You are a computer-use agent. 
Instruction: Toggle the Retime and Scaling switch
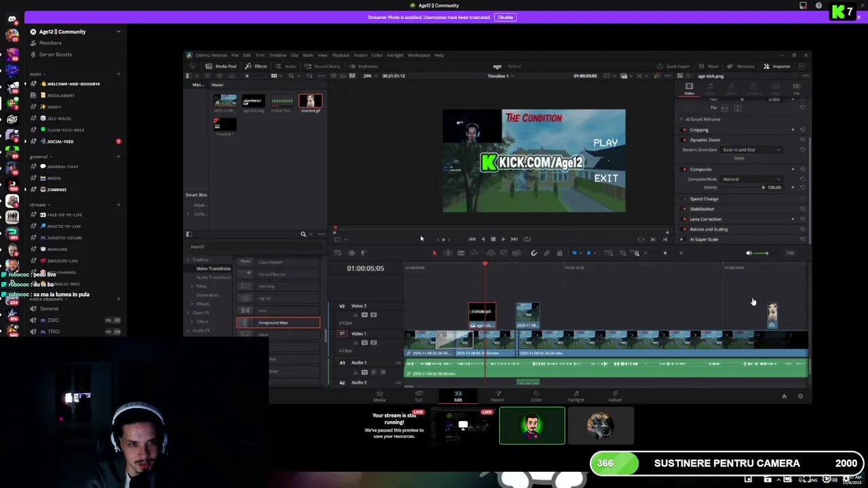pyautogui.click(x=684, y=229)
